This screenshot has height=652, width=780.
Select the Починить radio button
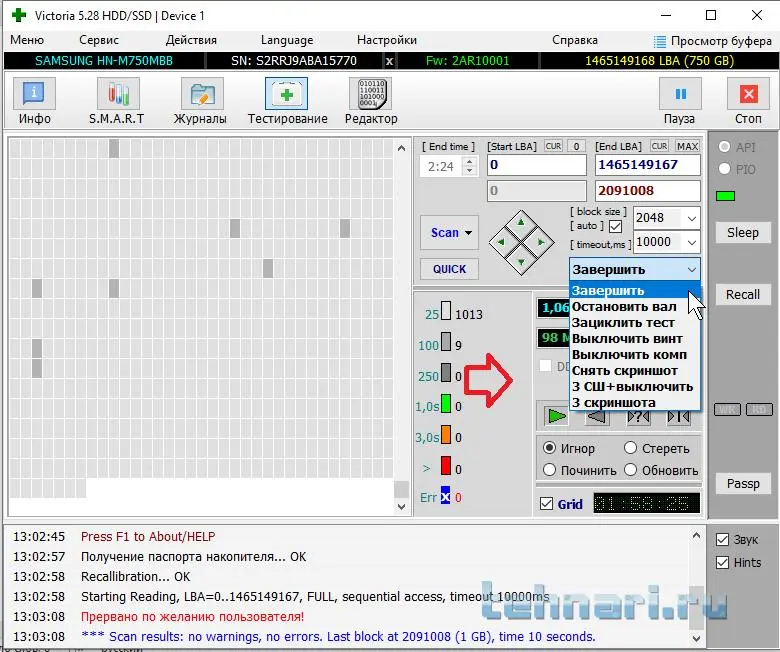click(x=549, y=470)
